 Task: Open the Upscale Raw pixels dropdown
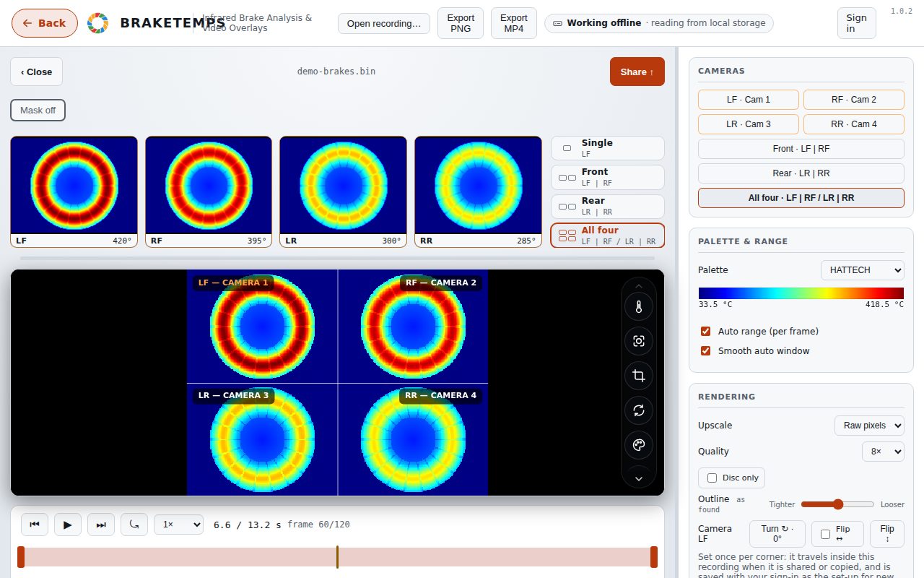(869, 426)
